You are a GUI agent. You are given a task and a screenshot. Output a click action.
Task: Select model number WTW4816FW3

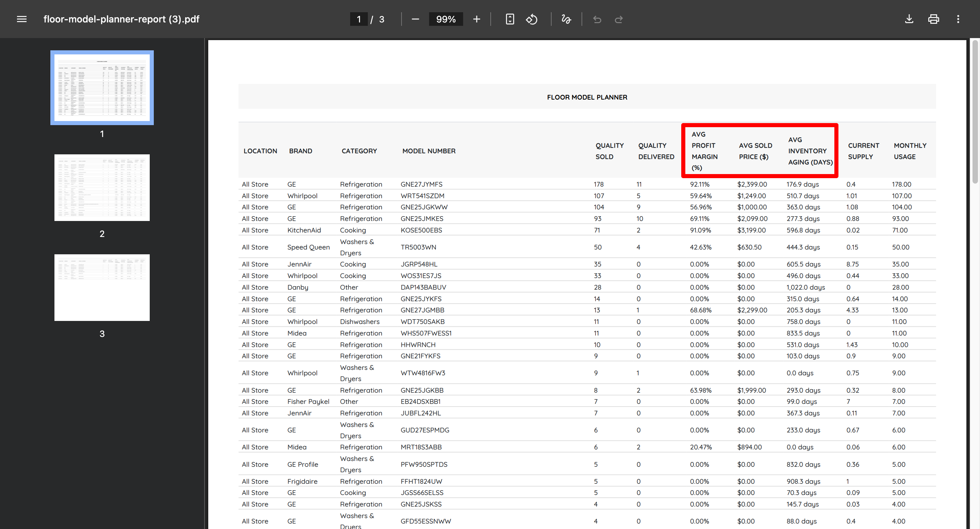click(423, 373)
